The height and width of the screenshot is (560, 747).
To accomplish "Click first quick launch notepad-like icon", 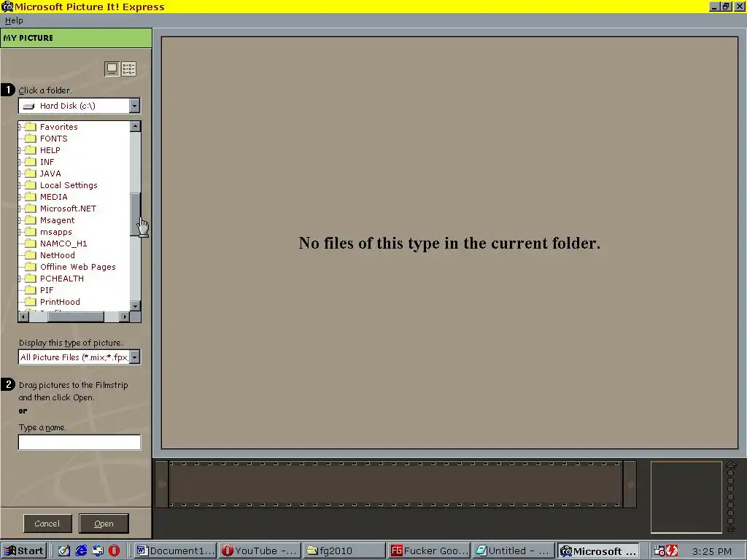I will (64, 551).
